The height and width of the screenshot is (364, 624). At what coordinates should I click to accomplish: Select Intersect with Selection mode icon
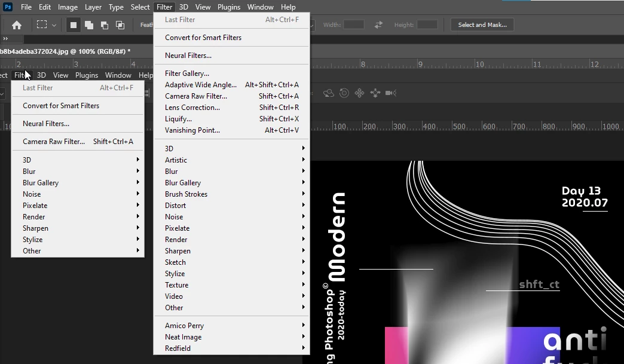pos(120,25)
